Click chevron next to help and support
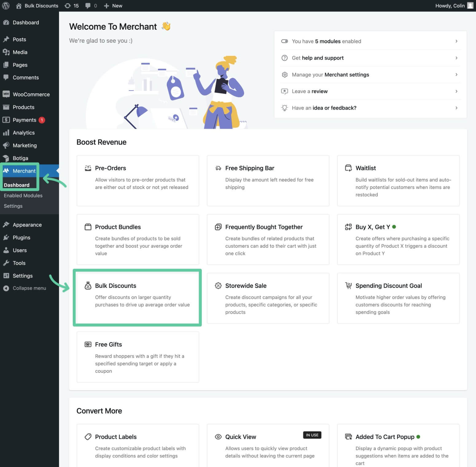This screenshot has width=476, height=467. (456, 58)
